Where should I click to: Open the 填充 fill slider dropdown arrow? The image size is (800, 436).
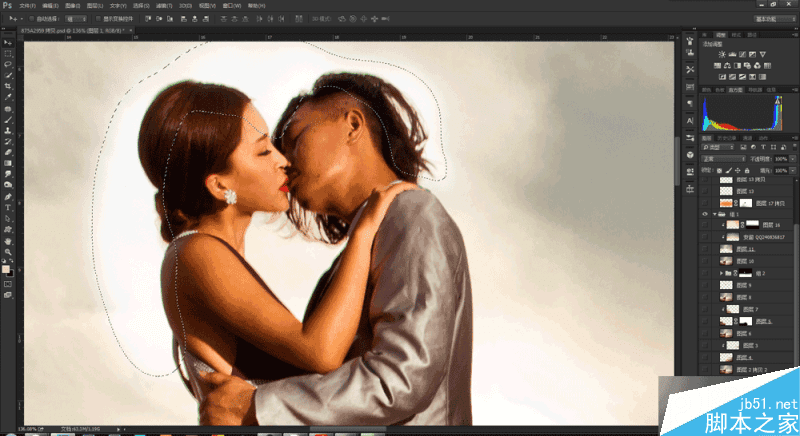792,171
